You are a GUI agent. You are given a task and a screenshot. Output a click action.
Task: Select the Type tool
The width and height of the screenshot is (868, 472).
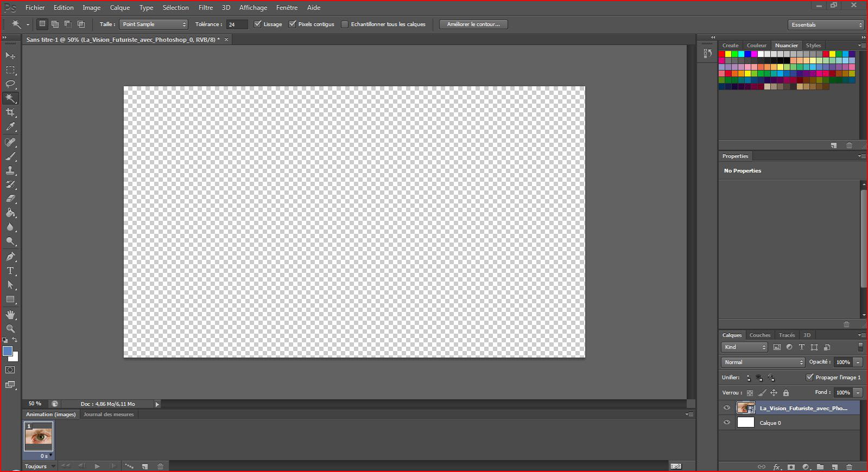click(x=10, y=271)
